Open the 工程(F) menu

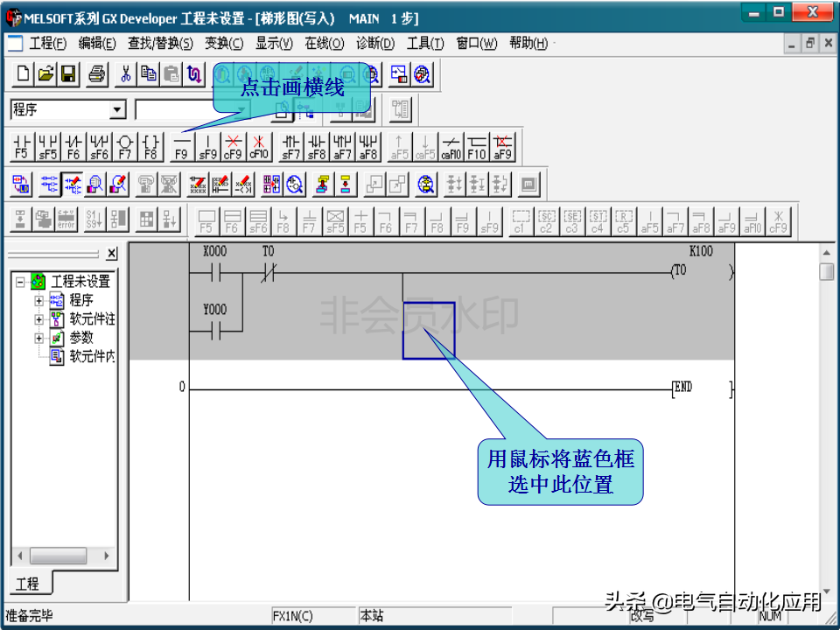[x=47, y=44]
